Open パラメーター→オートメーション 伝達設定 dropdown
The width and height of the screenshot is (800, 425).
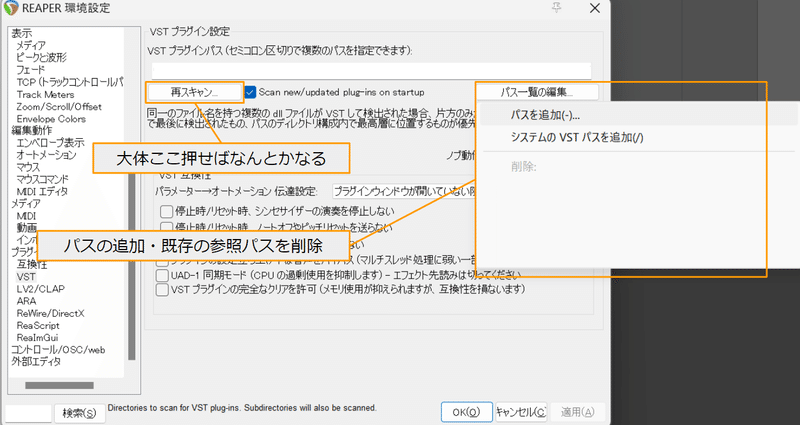(x=404, y=191)
